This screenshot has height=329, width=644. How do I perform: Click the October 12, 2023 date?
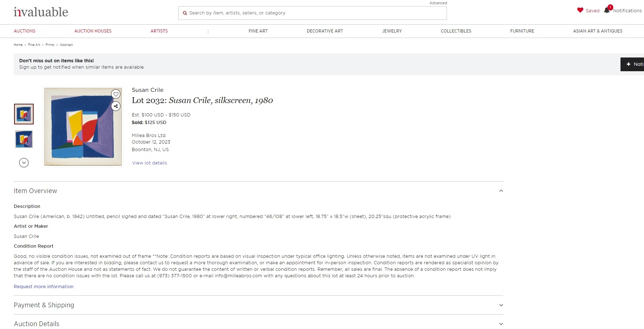click(x=151, y=142)
